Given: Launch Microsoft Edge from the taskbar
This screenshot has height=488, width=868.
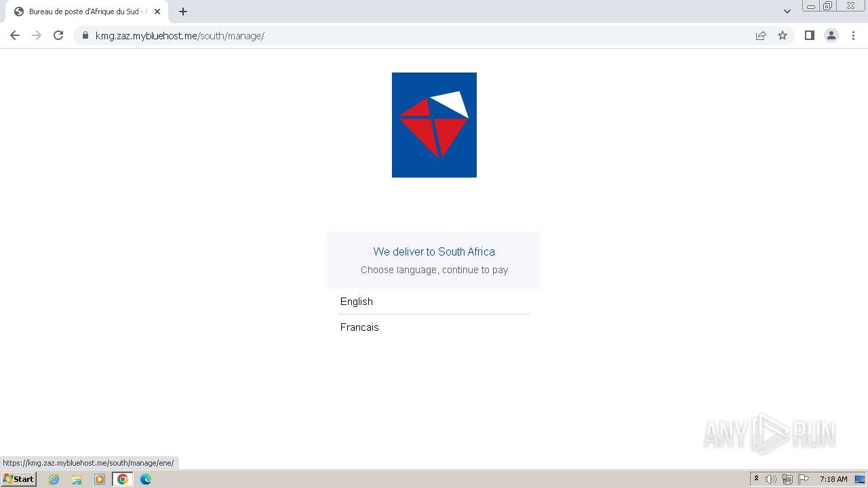Looking at the screenshot, I should [x=146, y=479].
